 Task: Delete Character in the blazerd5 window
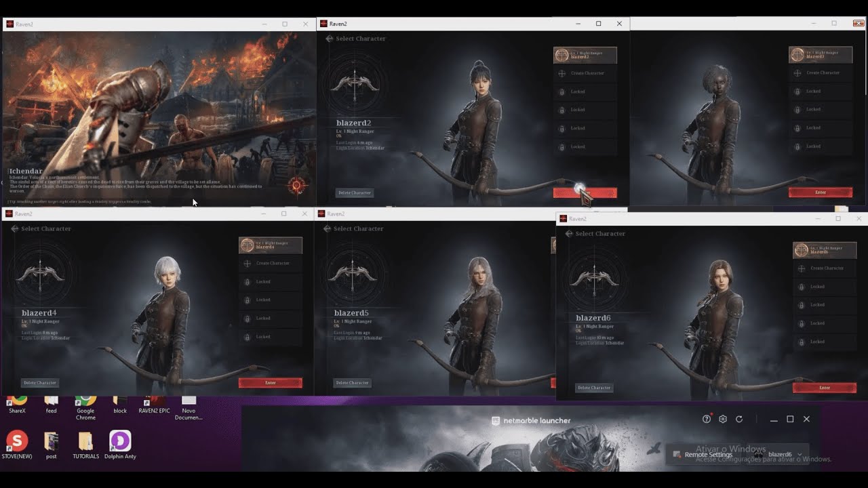point(353,383)
